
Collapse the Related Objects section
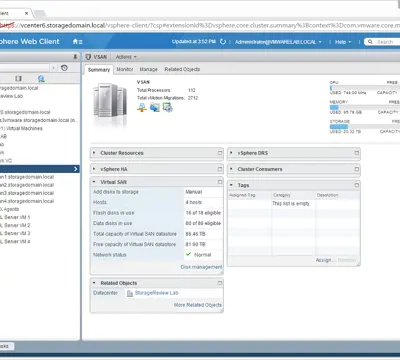[94, 283]
